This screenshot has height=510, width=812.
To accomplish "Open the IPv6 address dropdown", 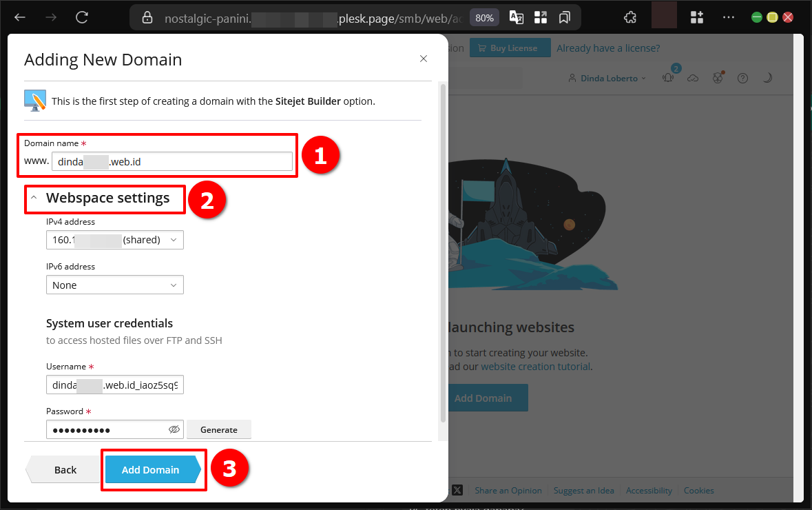I will (x=114, y=285).
